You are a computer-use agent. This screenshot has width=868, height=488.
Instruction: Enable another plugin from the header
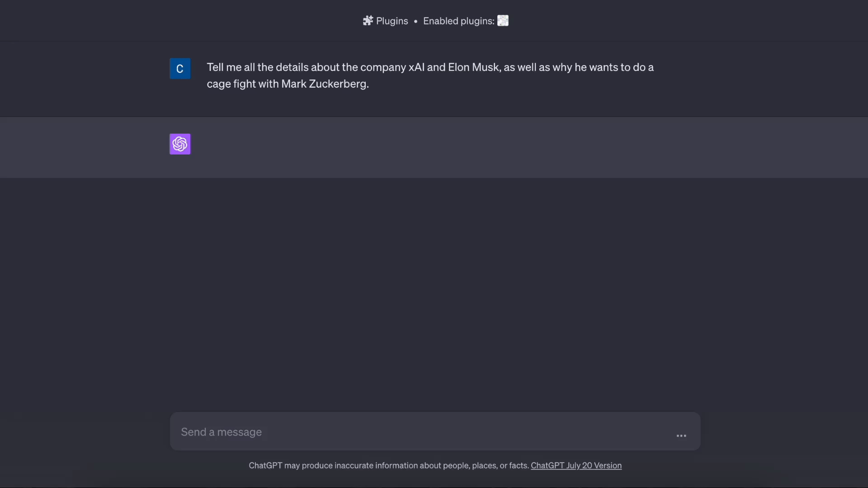coord(466,21)
